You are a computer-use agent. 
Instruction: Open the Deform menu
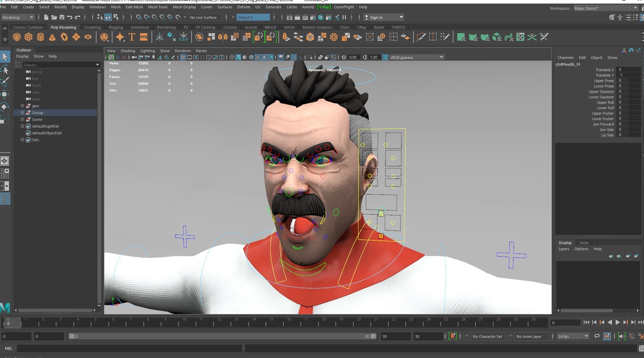coord(244,7)
